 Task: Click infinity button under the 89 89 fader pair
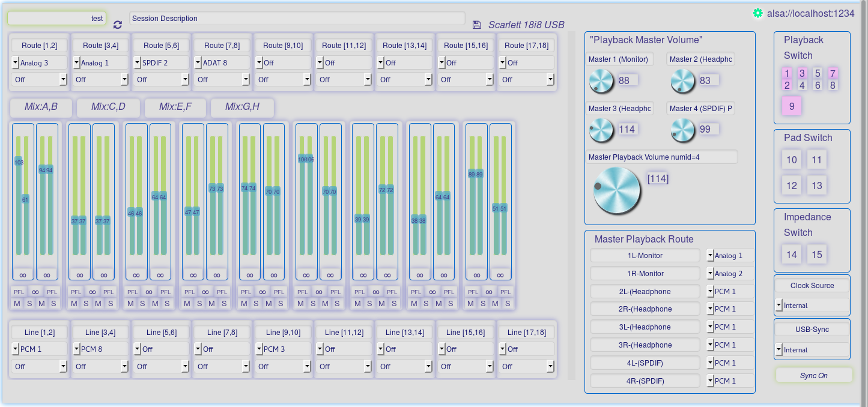(x=476, y=274)
